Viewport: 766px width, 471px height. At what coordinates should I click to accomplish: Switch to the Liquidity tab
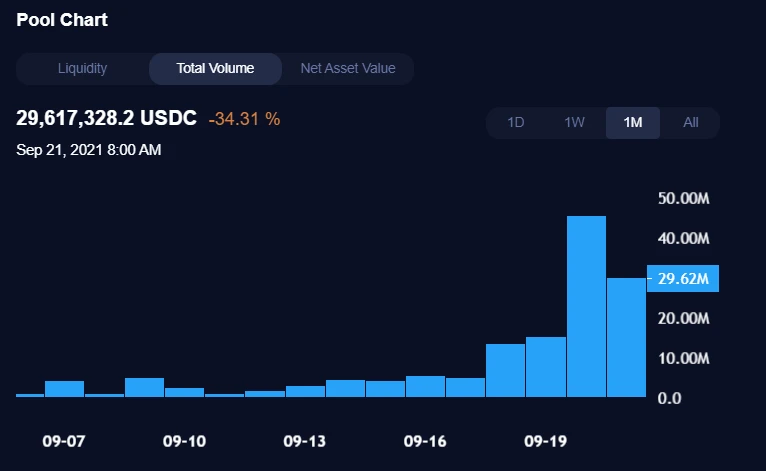82,69
